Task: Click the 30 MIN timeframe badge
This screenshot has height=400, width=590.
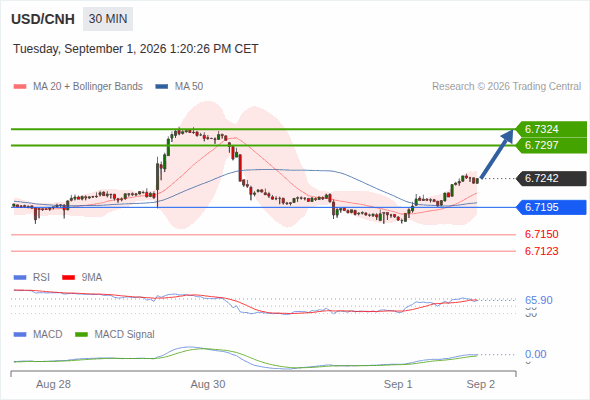Action: pyautogui.click(x=108, y=19)
